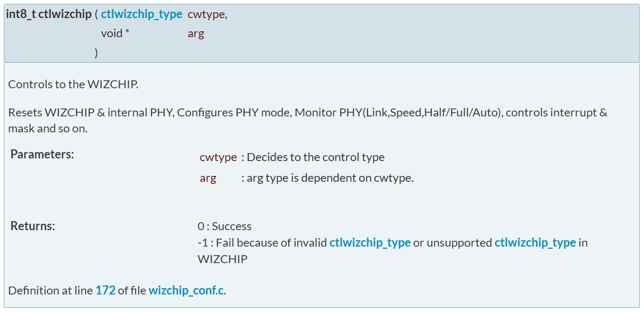Click cwtype in the parameters table
Screen dimensions: 644x312
pos(219,157)
